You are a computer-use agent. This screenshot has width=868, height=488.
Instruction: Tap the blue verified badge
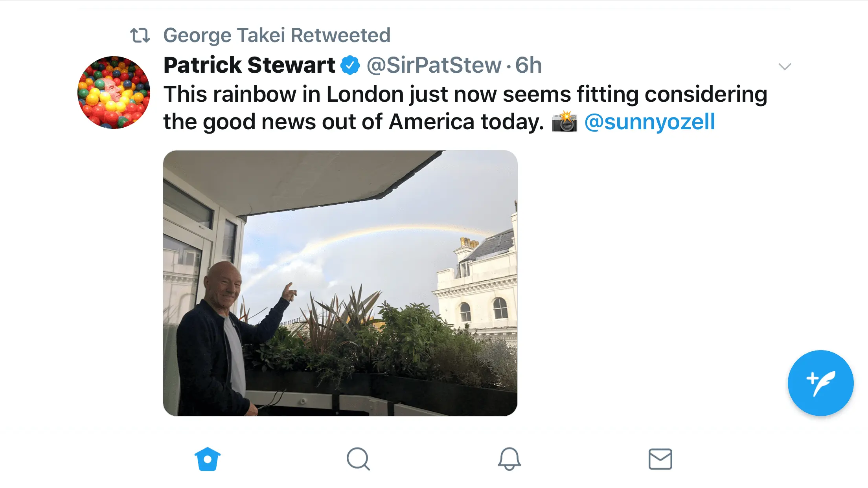click(x=350, y=65)
